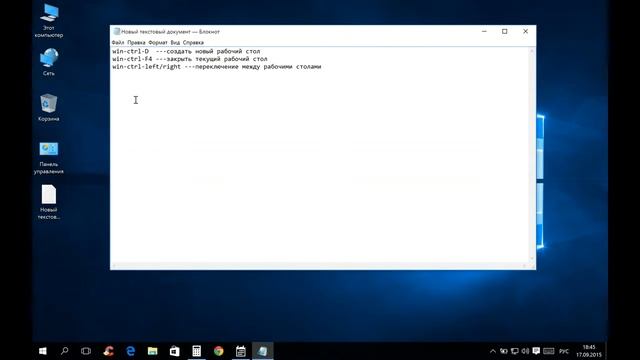Viewport: 640px width, 360px height.
Task: Select the Корзина recycle bin icon
Action: (x=49, y=107)
